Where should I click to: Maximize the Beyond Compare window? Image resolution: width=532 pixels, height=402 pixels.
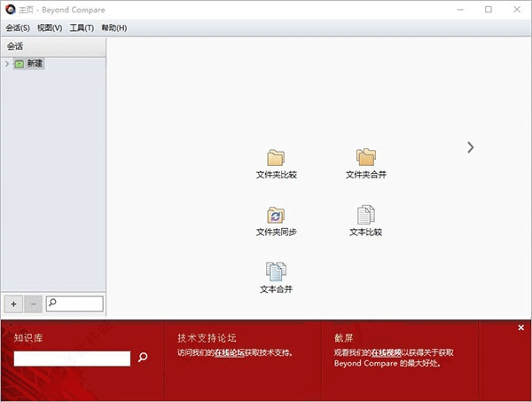pyautogui.click(x=489, y=10)
